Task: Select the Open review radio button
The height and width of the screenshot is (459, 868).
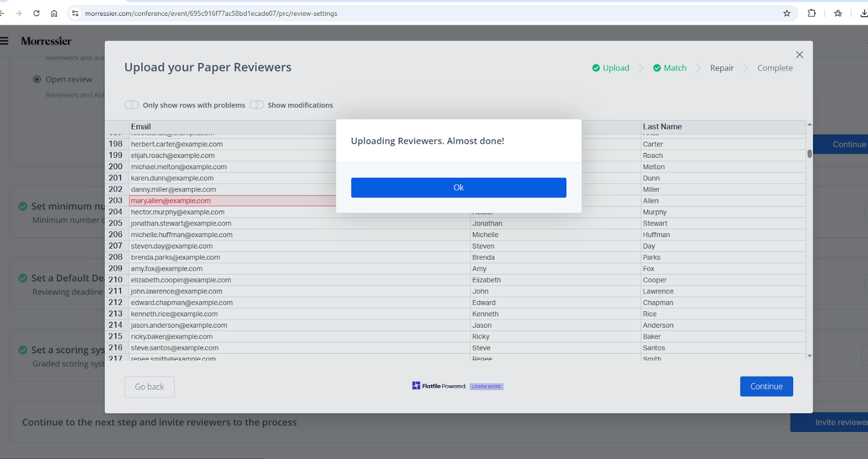Action: coord(37,79)
